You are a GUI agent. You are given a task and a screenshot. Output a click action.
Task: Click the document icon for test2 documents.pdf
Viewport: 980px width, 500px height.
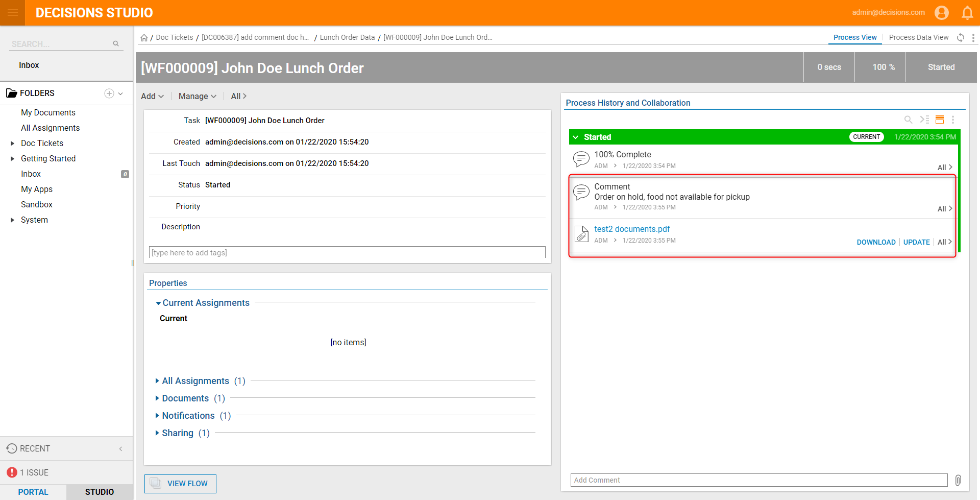point(581,234)
